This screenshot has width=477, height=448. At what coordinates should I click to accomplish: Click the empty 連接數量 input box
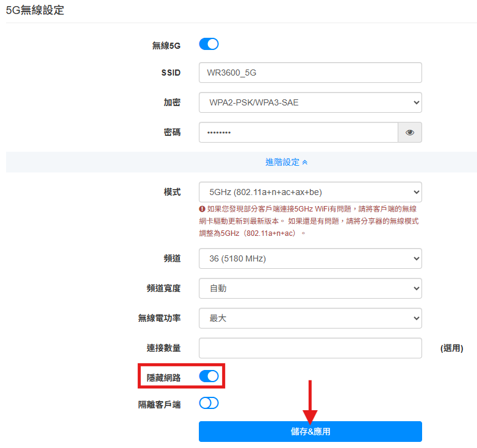(310, 348)
